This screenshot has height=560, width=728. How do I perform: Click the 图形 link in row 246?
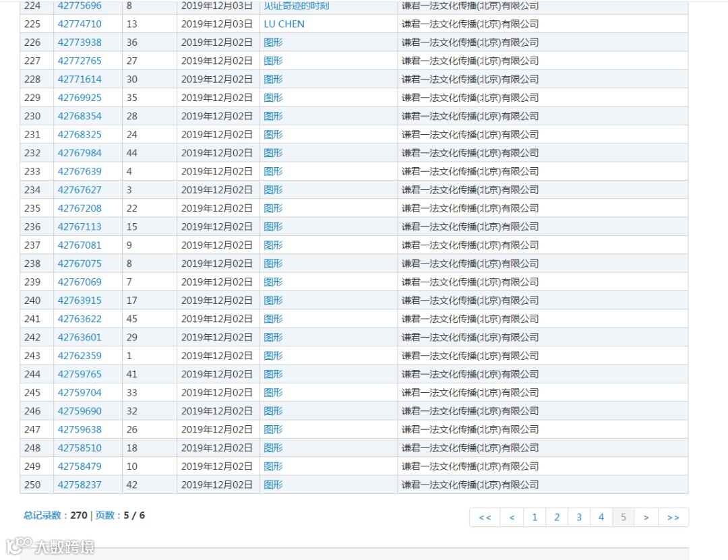tap(273, 412)
